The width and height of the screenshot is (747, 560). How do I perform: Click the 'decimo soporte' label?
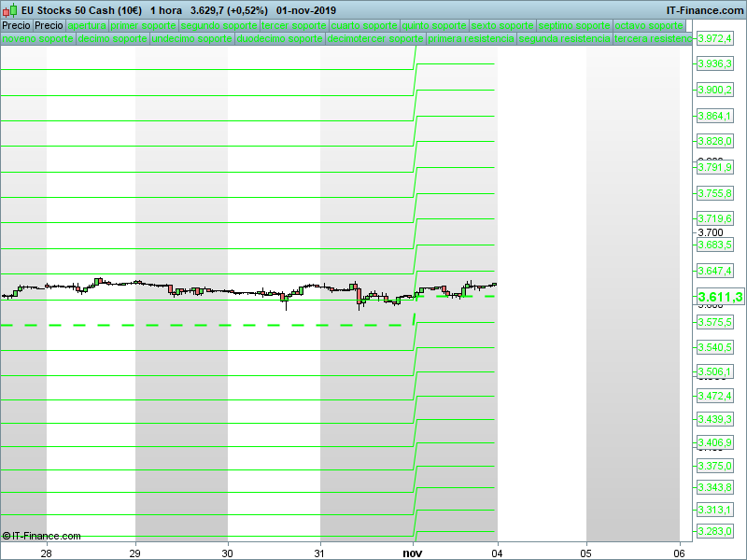112,38
